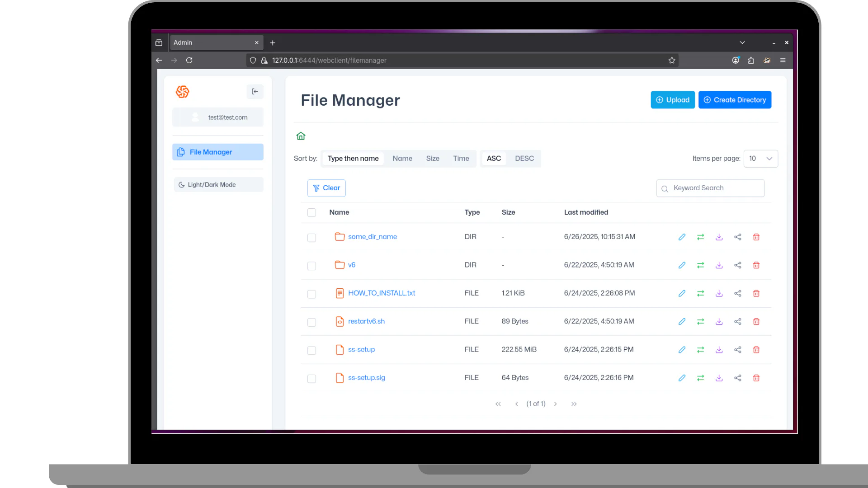
Task: Reload the page in the browser toolbar
Action: pyautogui.click(x=189, y=61)
